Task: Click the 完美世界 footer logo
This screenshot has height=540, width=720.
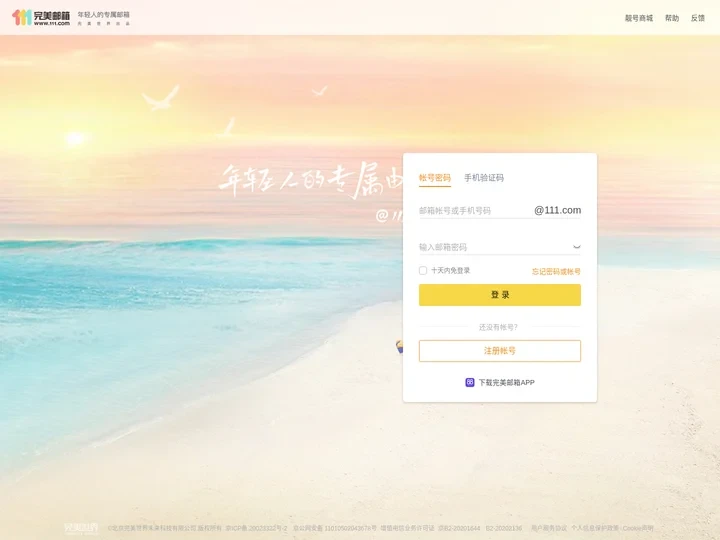Action: click(81, 528)
